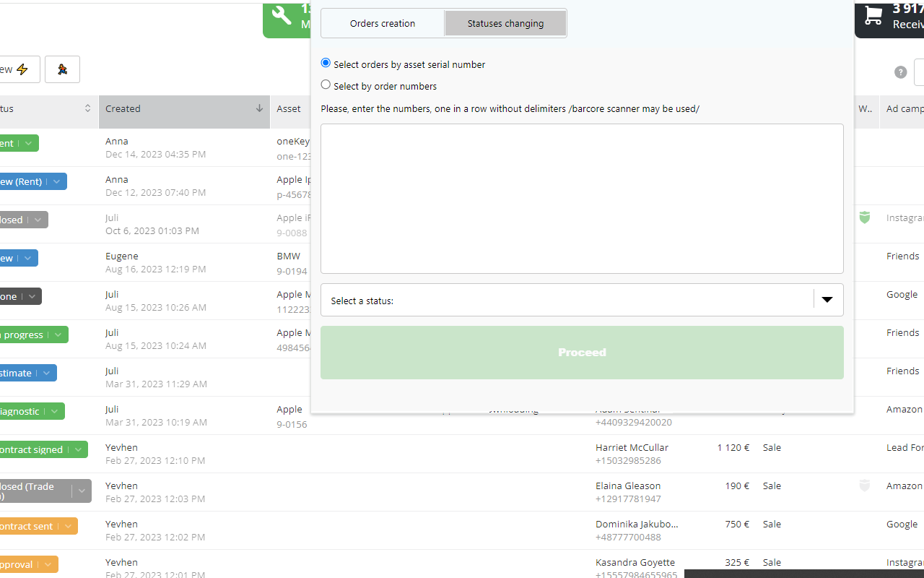
Task: Click the sort arrows on the Status column
Action: pyautogui.click(x=88, y=108)
